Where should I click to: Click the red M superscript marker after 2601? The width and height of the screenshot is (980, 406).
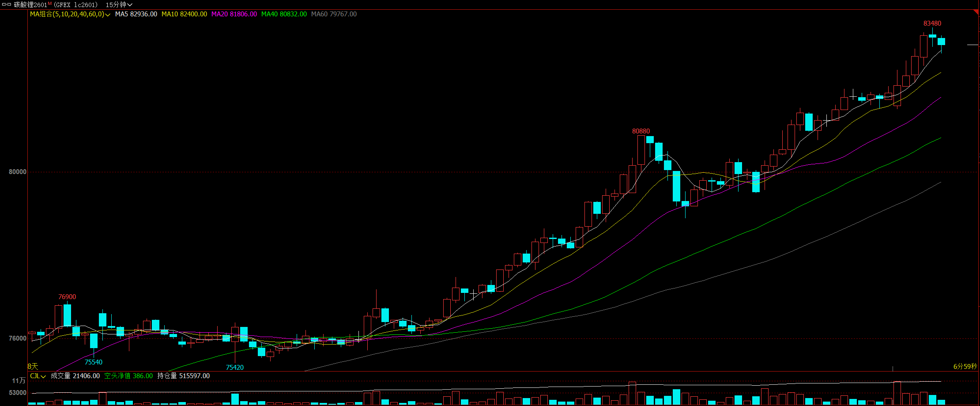coord(50,3)
